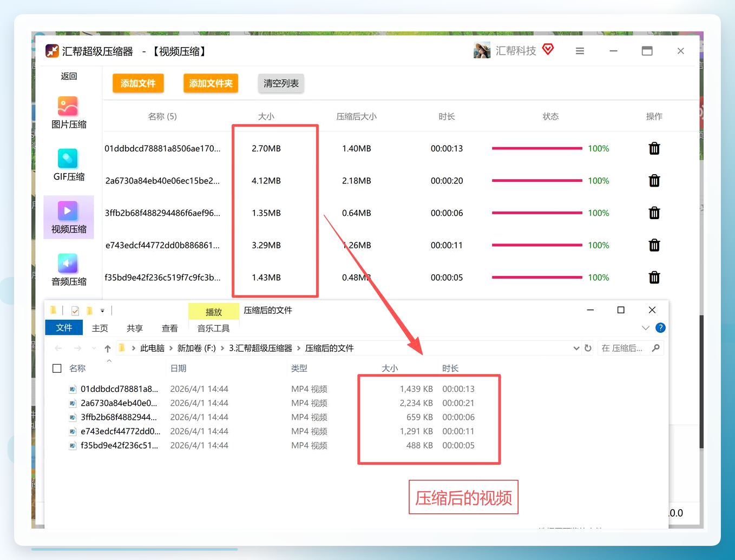This screenshot has width=735, height=560.
Task: Click 新加卷 (F:) in the breadcrumb path
Action: click(196, 348)
